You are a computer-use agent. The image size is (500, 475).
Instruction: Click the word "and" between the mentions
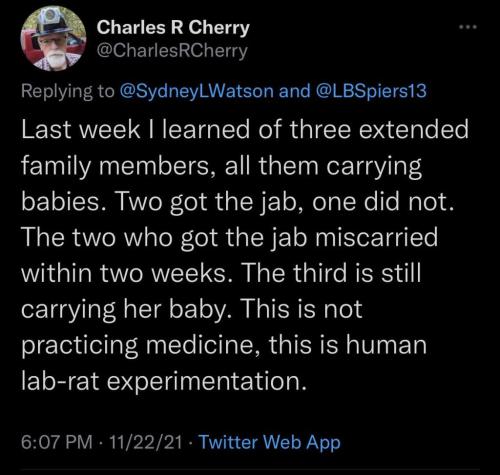pyautogui.click(x=294, y=91)
